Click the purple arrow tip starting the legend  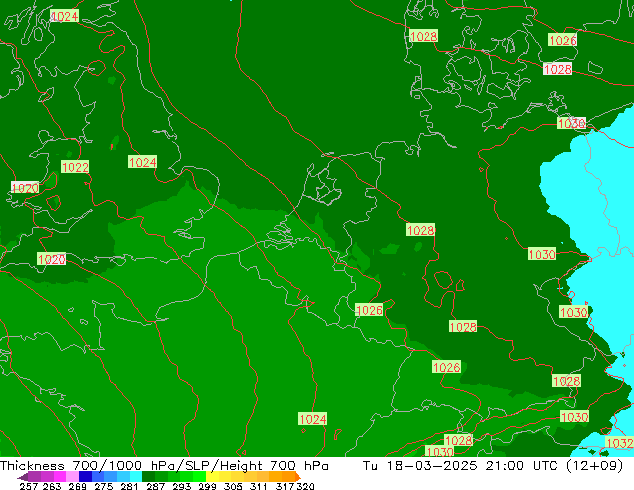23,477
